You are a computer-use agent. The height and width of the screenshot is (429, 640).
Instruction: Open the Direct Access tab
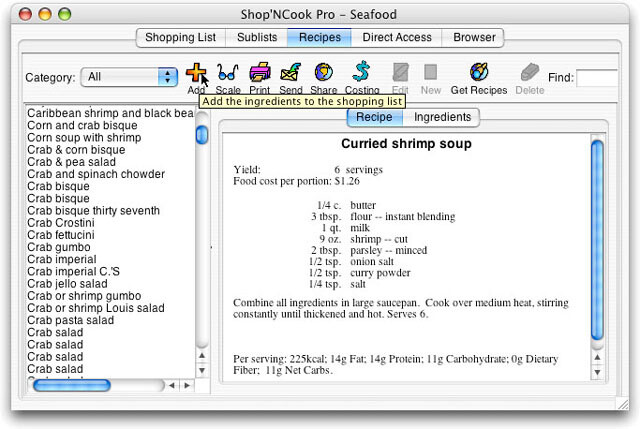point(397,38)
